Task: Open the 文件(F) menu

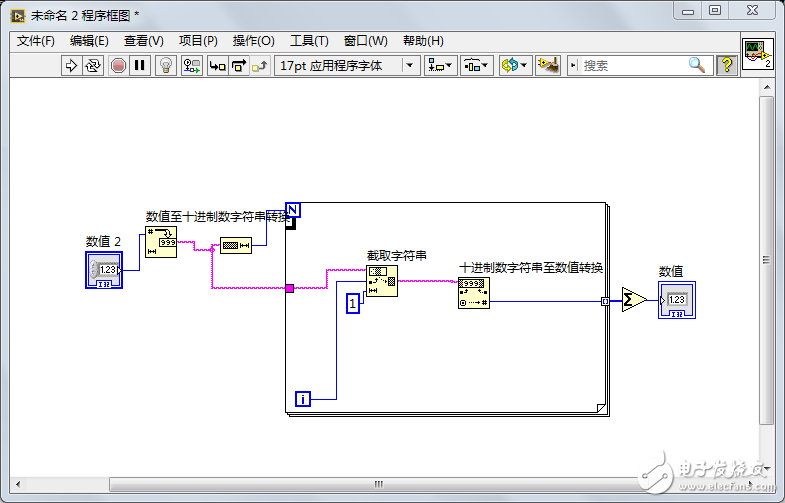Action: point(36,41)
